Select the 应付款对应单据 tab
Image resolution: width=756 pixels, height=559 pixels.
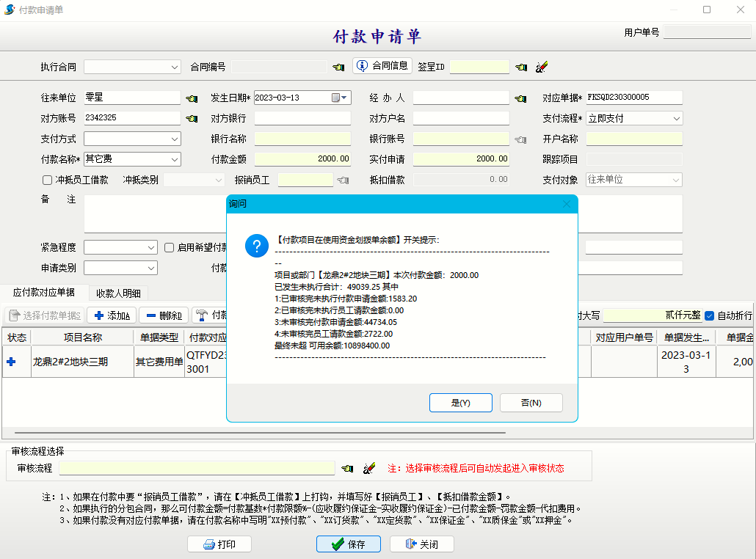[44, 292]
